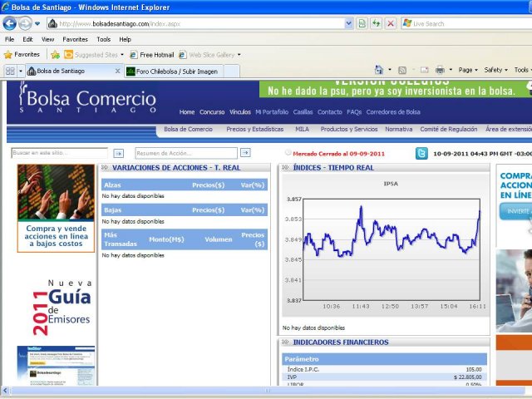Open the Edit menu
The image size is (532, 399).
pyautogui.click(x=27, y=39)
